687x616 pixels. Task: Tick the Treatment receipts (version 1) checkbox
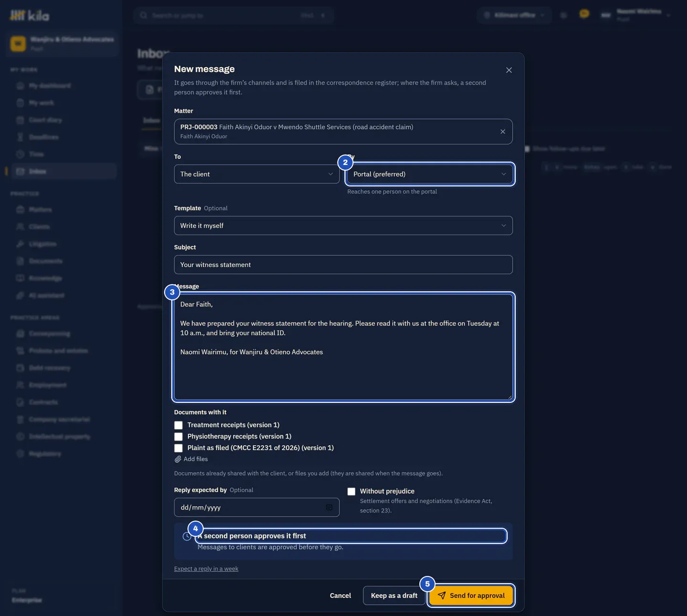click(178, 425)
